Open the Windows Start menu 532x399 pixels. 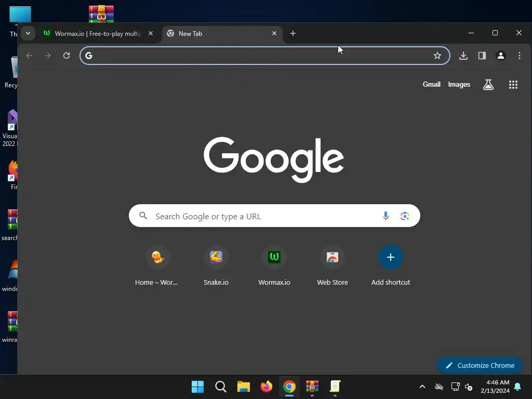(x=197, y=387)
